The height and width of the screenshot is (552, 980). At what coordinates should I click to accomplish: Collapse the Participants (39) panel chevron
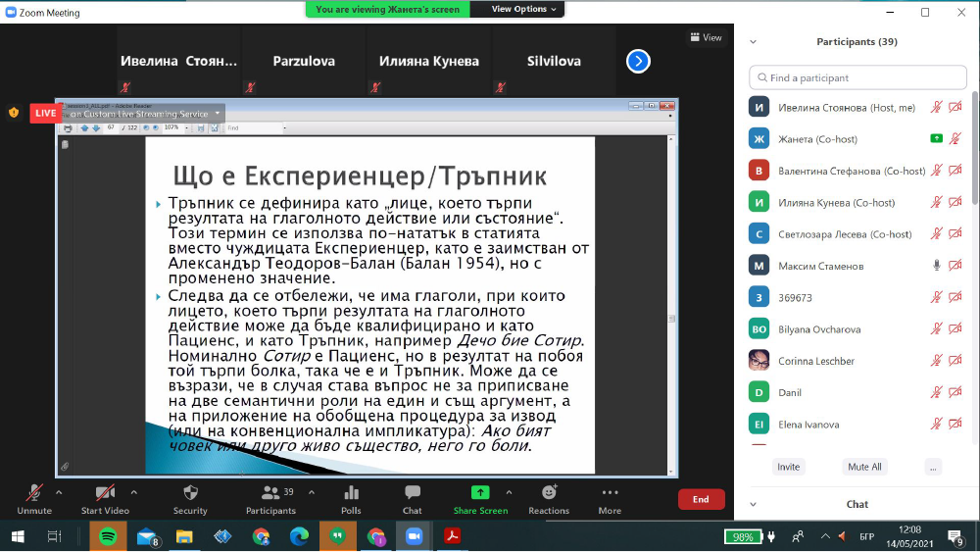(753, 42)
